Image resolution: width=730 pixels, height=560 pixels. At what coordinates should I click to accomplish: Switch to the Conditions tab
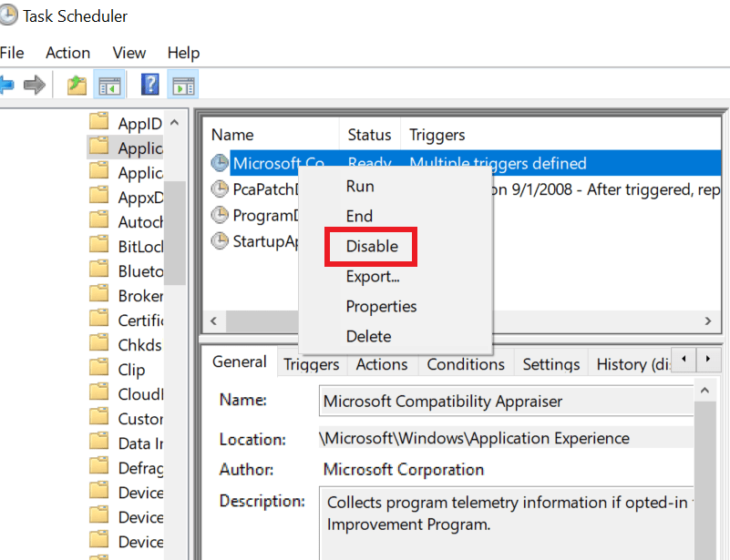(465, 363)
